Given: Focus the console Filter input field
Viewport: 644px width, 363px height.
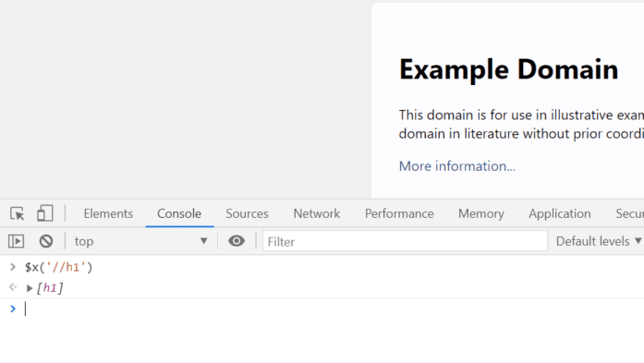Looking at the screenshot, I should coord(405,241).
